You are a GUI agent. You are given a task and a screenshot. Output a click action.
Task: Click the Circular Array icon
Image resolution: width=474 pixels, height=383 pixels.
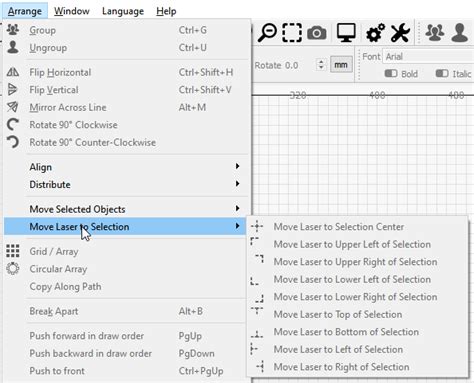(13, 269)
